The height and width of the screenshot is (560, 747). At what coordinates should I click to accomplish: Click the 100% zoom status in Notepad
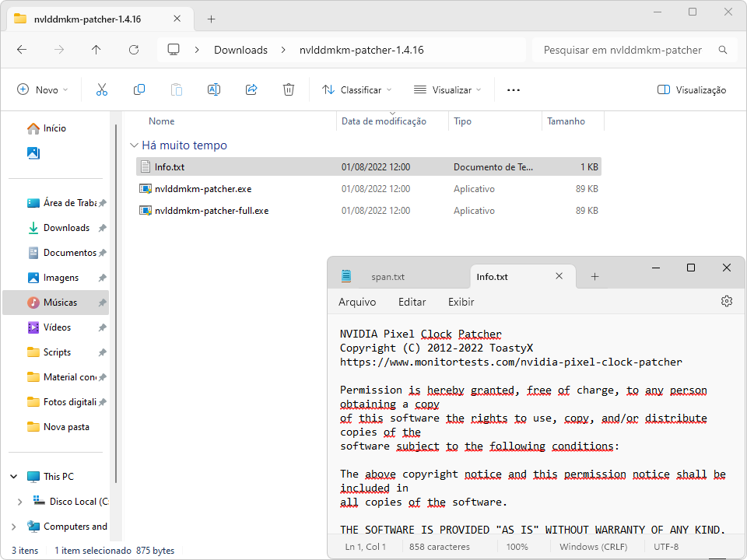click(x=517, y=547)
